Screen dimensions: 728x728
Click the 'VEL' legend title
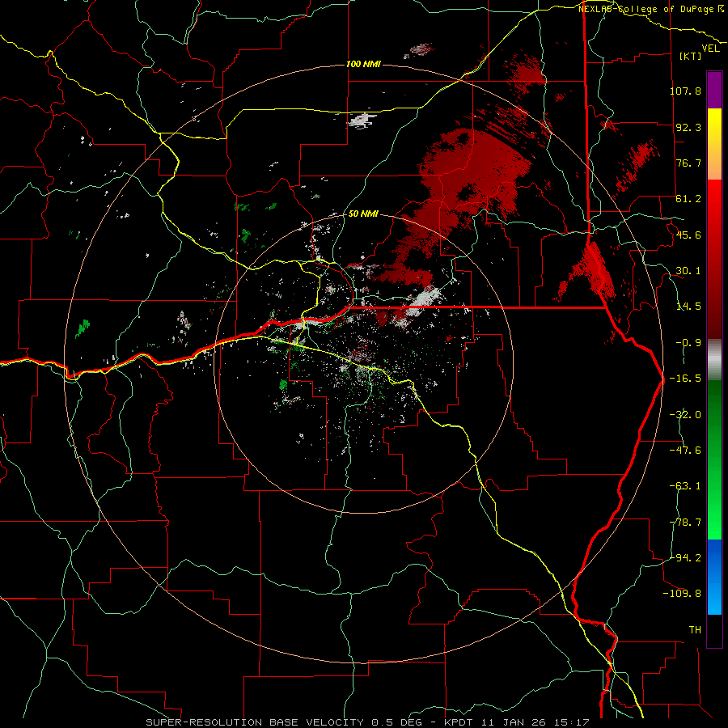(710, 49)
